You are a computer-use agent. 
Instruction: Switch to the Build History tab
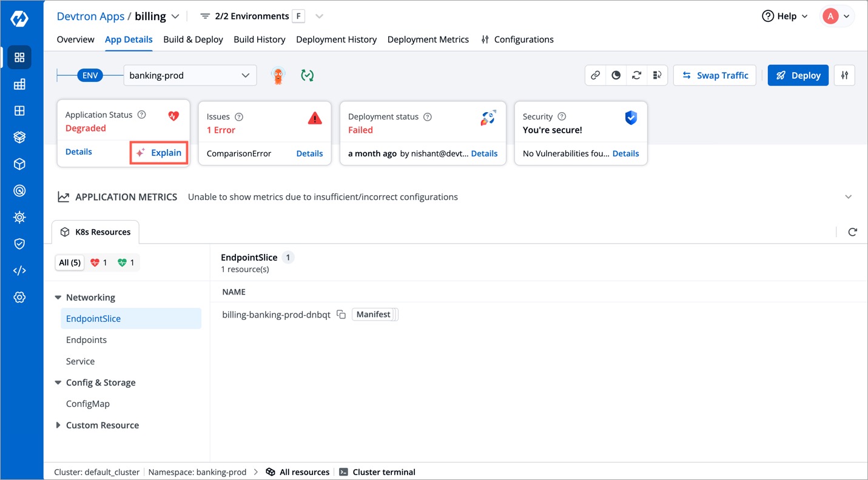259,39
